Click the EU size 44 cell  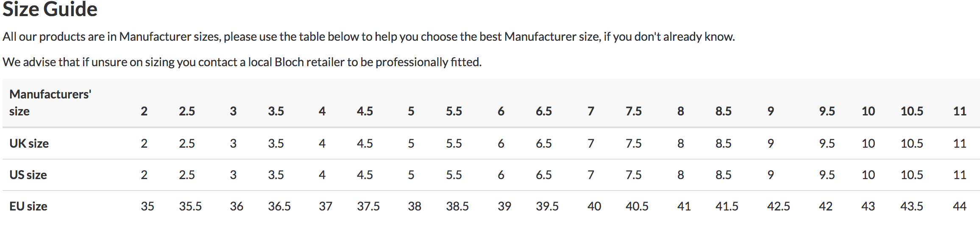959,206
